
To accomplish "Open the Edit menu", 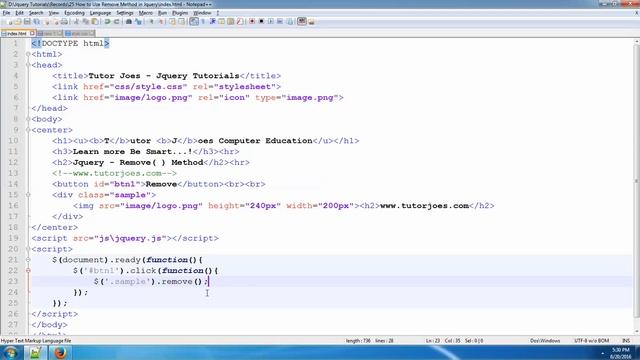I will pyautogui.click(x=19, y=13).
